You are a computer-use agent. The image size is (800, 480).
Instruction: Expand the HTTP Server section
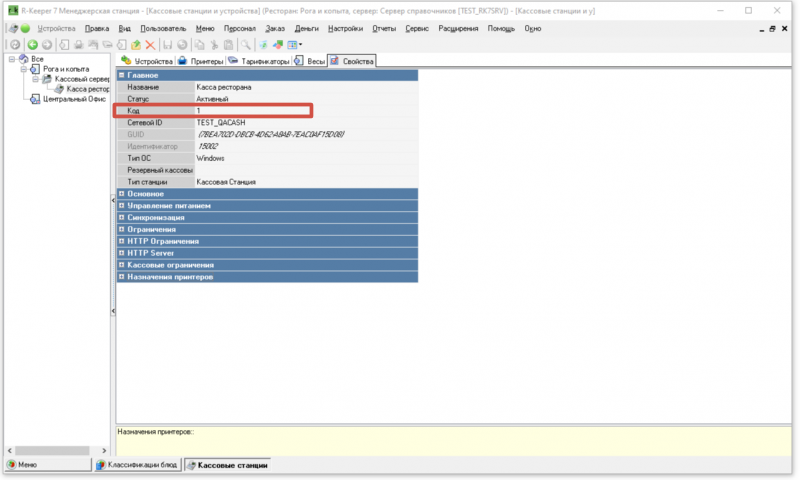click(122, 253)
